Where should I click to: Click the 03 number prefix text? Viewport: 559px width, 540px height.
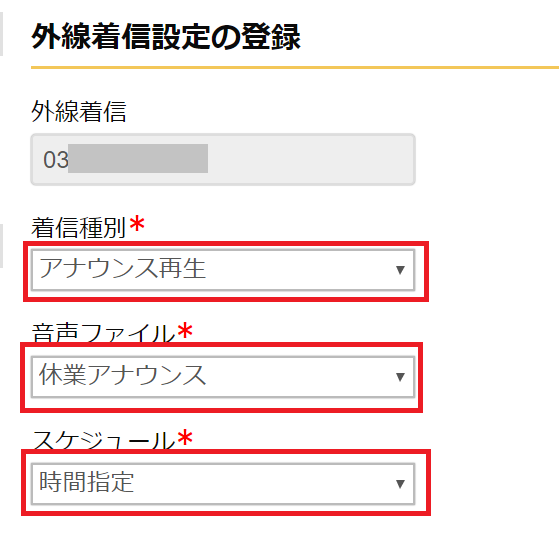[56, 160]
